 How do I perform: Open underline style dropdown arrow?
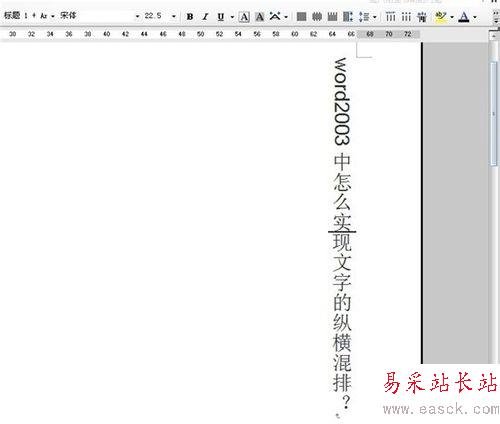232,17
